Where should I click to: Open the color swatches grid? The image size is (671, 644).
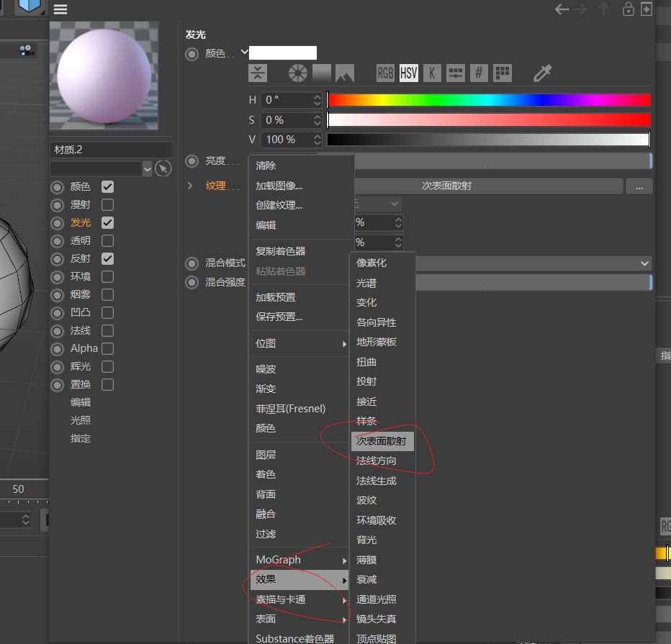pos(503,73)
